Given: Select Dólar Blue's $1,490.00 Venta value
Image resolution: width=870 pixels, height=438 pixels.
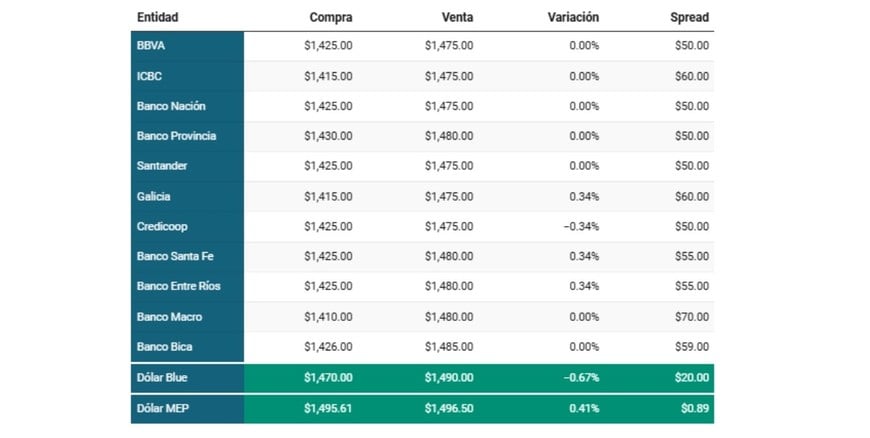Looking at the screenshot, I should tap(449, 378).
